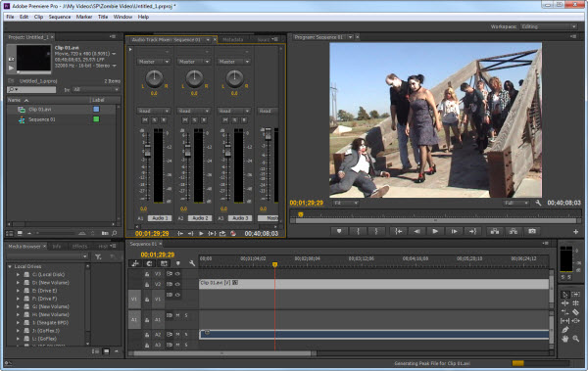The height and width of the screenshot is (371, 588).
Task: Switch to the Info tab
Action: click(x=57, y=247)
